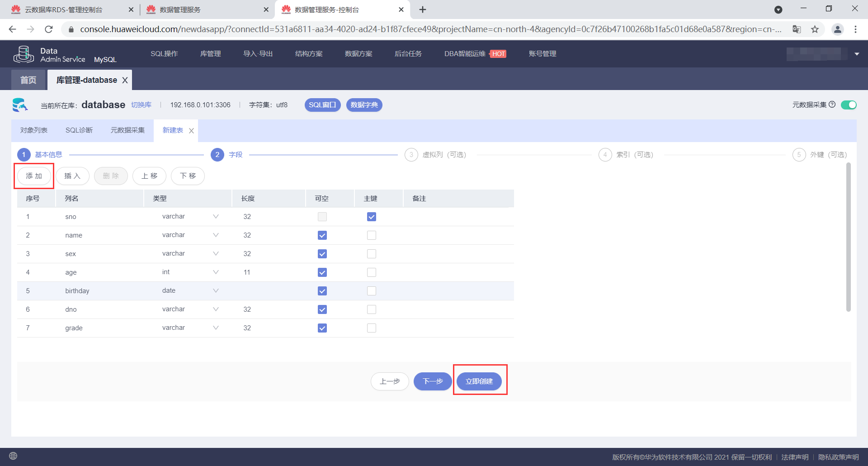Click the globe language icon in the footer
Image resolution: width=868 pixels, height=466 pixels.
pyautogui.click(x=13, y=456)
